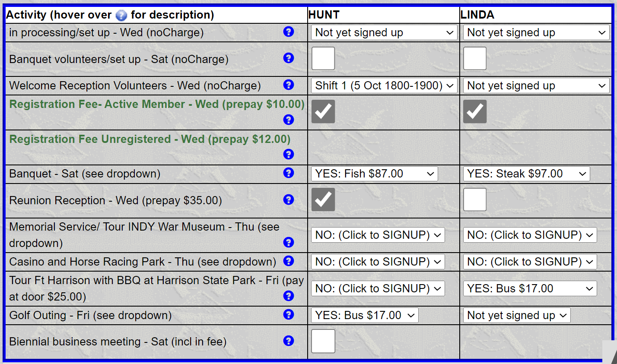Click help icon under Registration Fee Unregistered
617x364 pixels.
click(289, 154)
